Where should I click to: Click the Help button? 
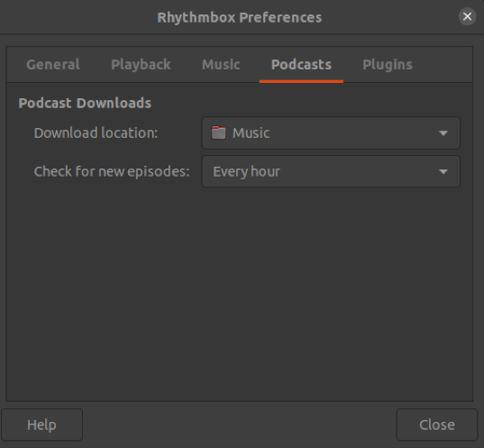tap(42, 425)
